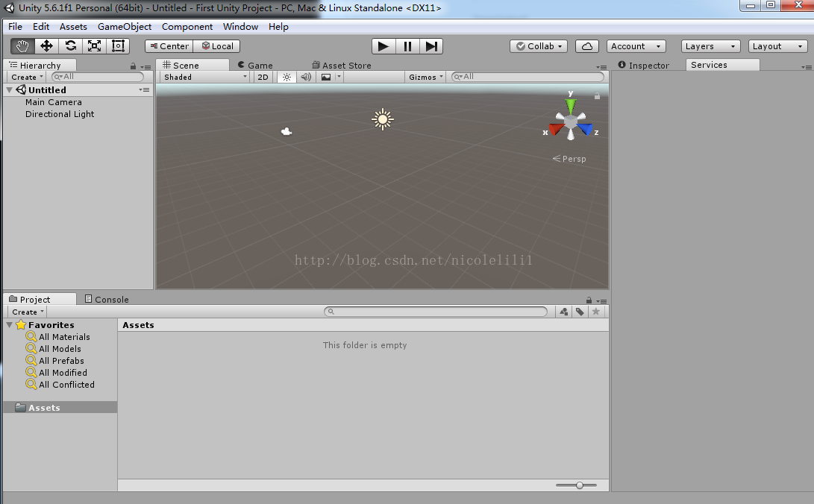Select camera gizmo in scene
Screen dimensions: 814x504
coord(287,132)
